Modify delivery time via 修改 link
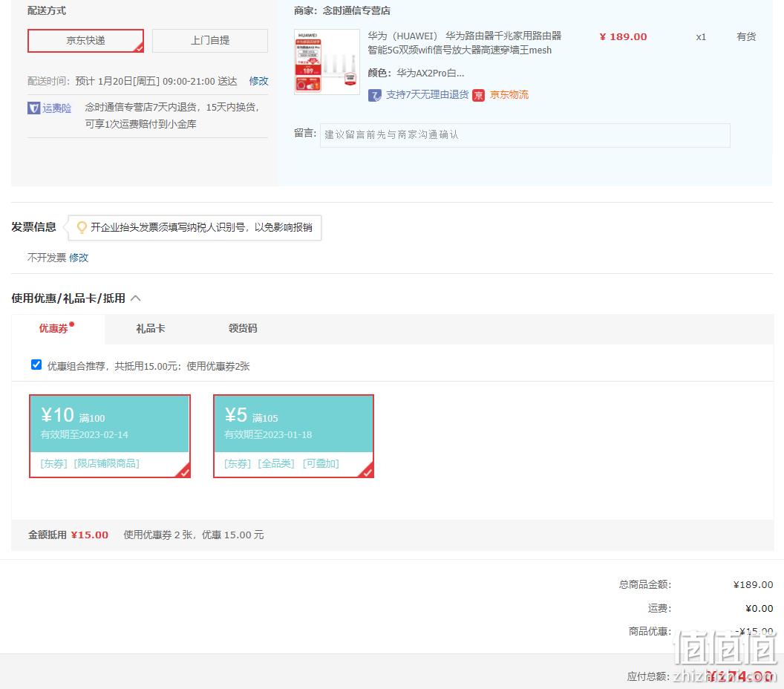This screenshot has width=784, height=689. click(x=258, y=81)
